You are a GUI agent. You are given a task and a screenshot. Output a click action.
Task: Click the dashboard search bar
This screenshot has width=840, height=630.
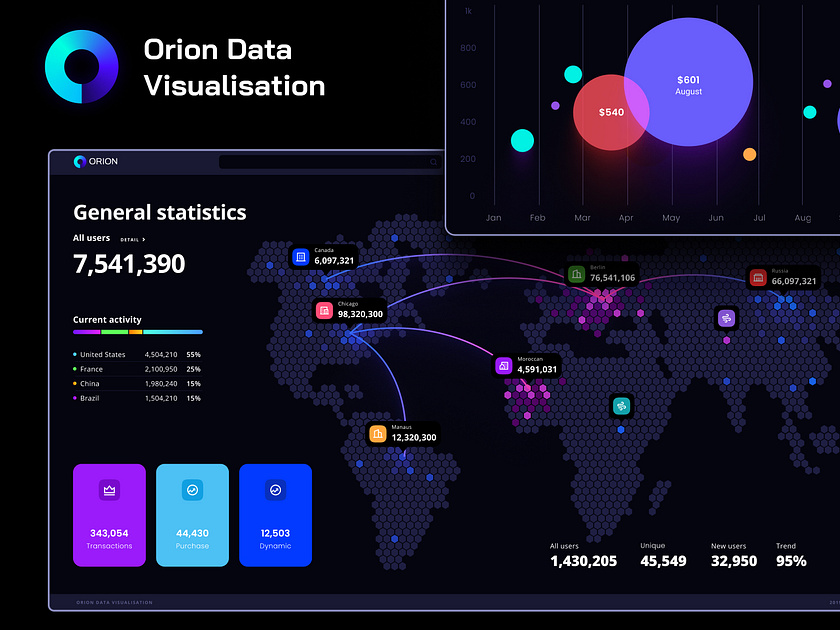[x=330, y=162]
